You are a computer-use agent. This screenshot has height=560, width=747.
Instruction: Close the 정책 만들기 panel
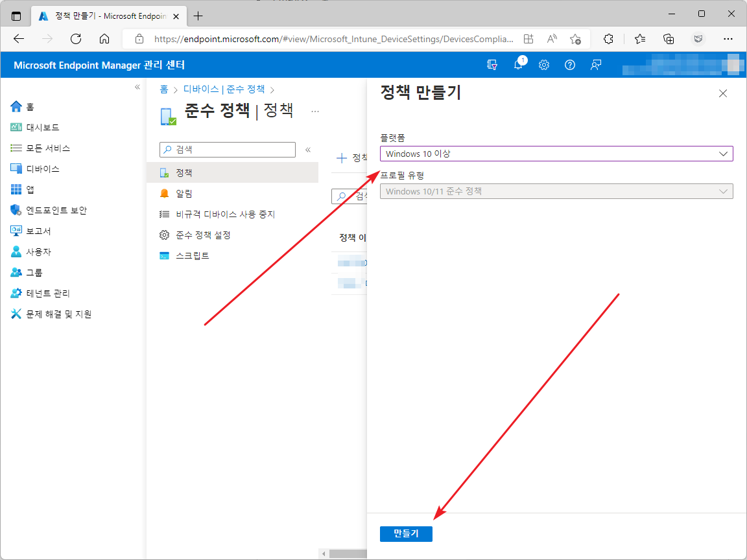[723, 93]
